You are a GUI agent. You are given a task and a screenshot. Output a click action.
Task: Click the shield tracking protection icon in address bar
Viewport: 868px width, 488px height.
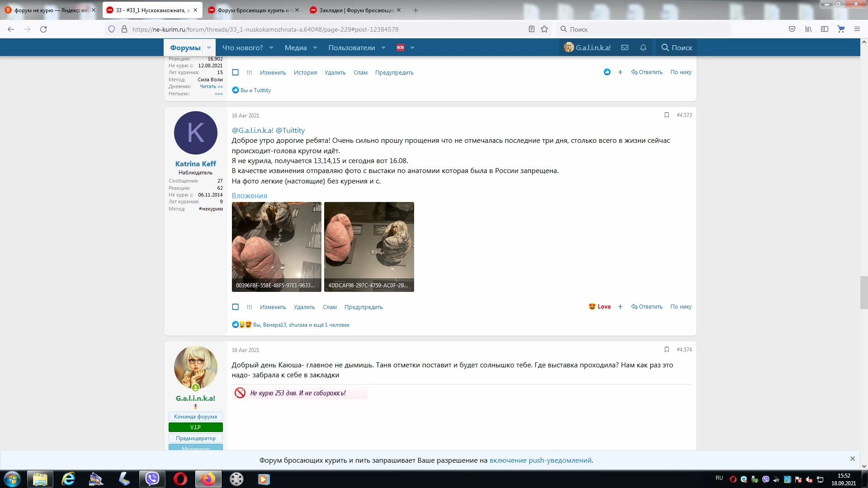point(111,28)
